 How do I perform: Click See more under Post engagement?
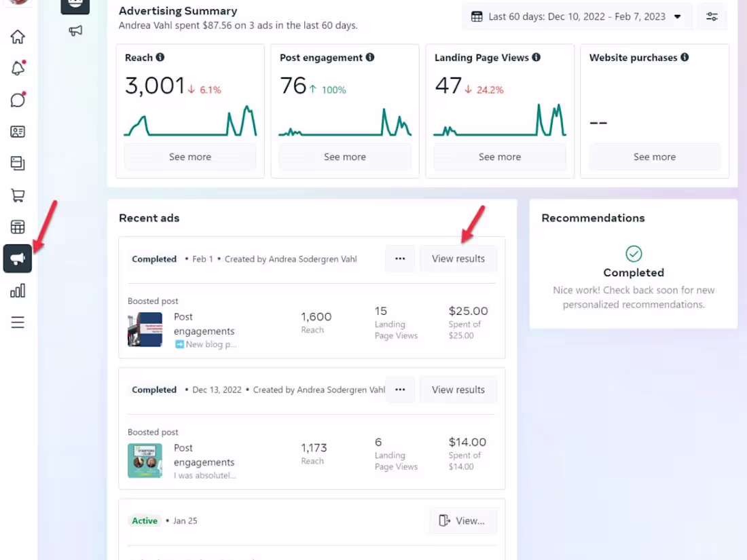[345, 157]
